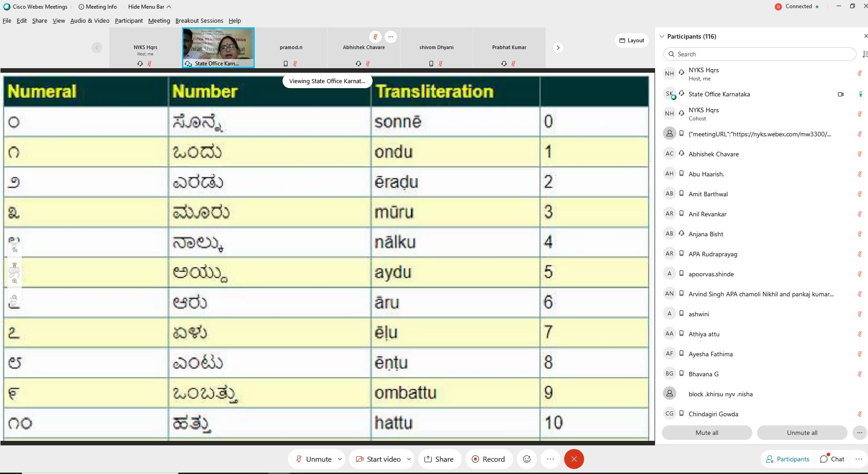This screenshot has height=474, width=868.
Task: Click the participants Search field
Action: tap(760, 54)
